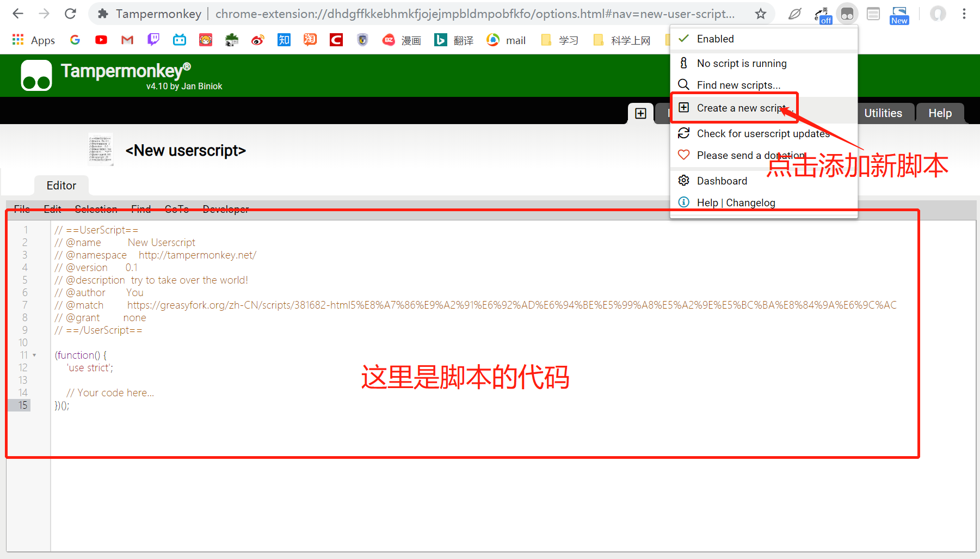Open Apps shortcut in bookmarks bar
980x559 pixels.
coord(34,40)
